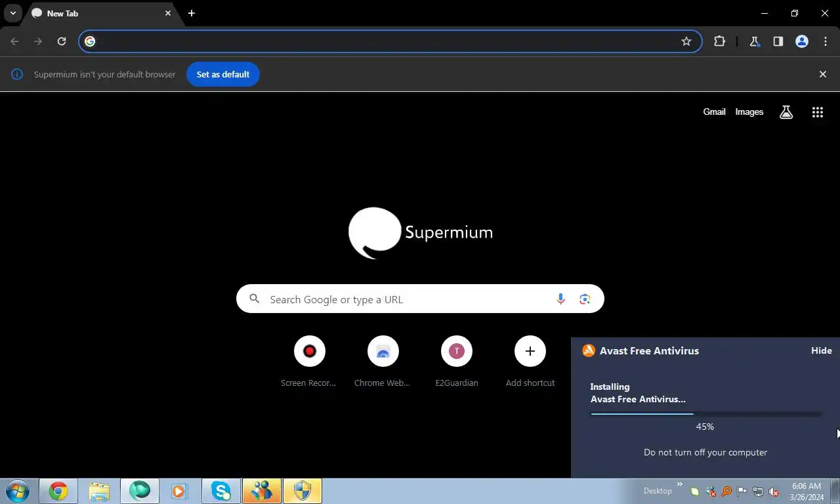The image size is (840, 504).
Task: Switch to Supermium taskbar button
Action: (140, 491)
